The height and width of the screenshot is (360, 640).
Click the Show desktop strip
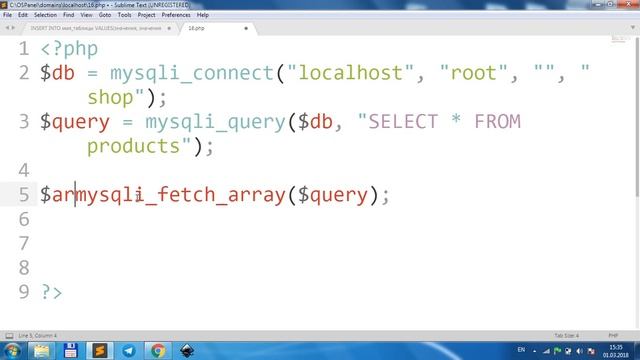point(637,351)
